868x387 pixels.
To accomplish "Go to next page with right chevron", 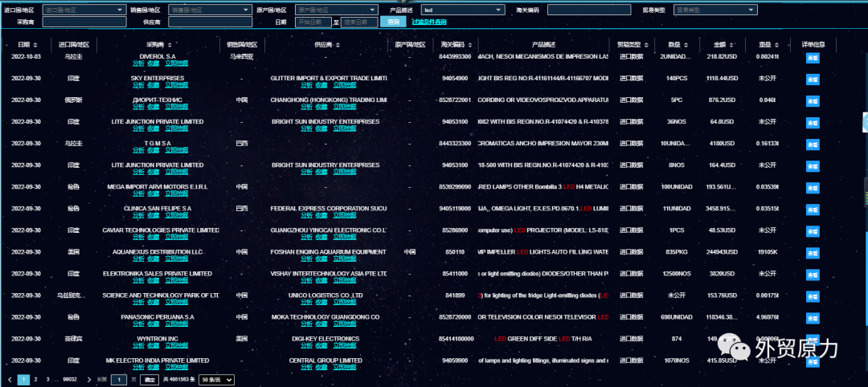I will point(89,380).
